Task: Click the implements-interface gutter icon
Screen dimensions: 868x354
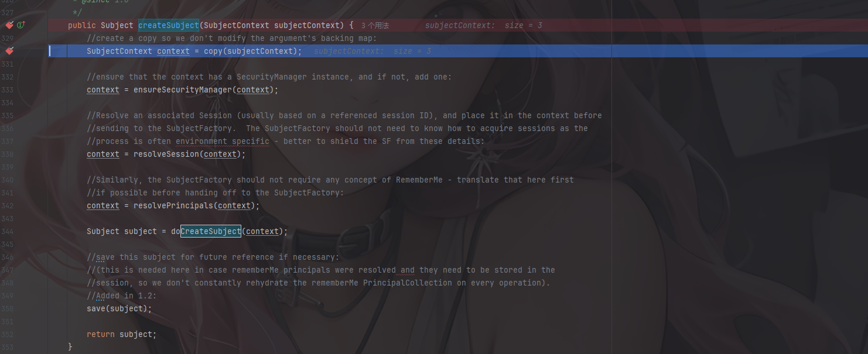Action: tap(21, 25)
